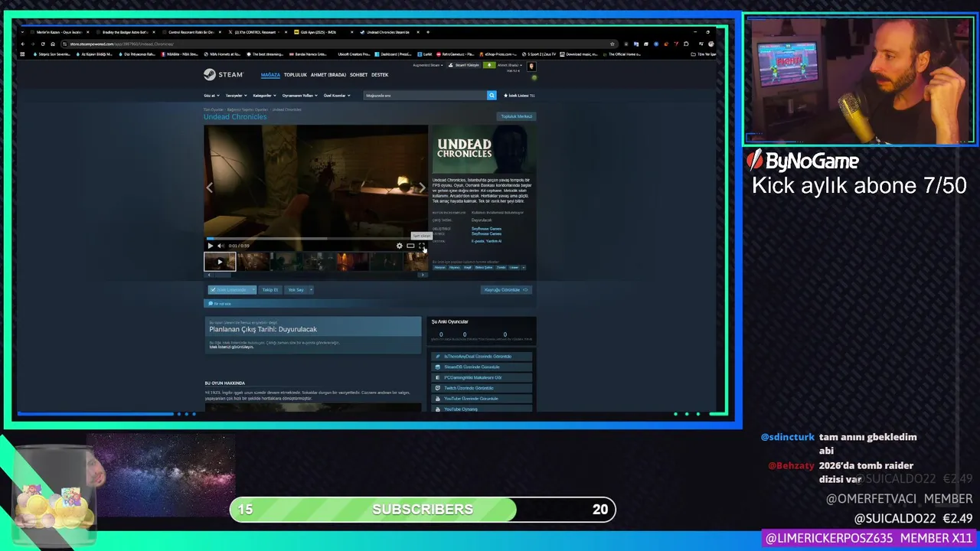Toggle theater mode on the trailer player
The width and height of the screenshot is (980, 551).
pos(410,246)
